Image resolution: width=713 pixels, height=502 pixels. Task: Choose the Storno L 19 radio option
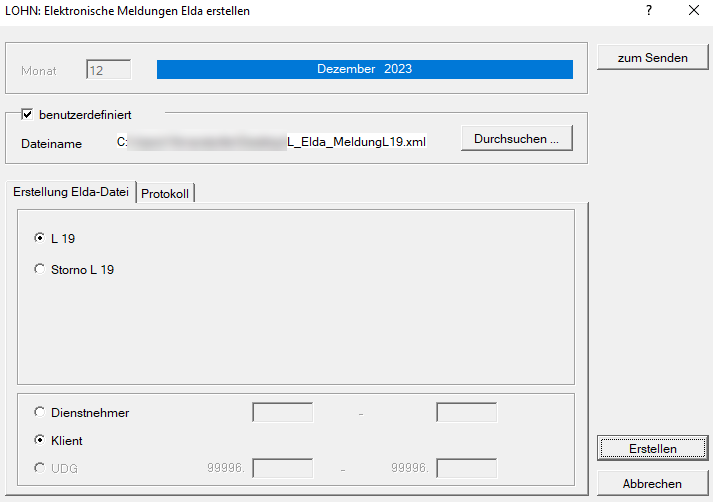pos(40,269)
